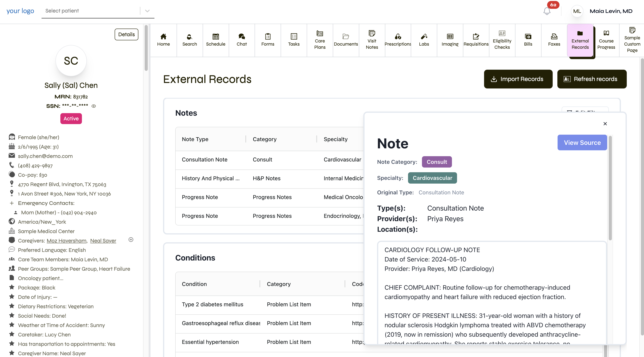
Task: Click the Refresh records button
Action: click(x=592, y=79)
